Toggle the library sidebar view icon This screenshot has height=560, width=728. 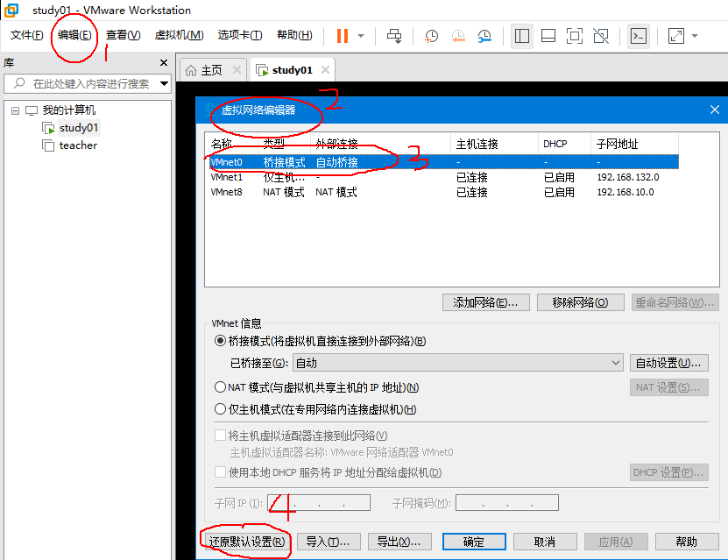click(522, 36)
